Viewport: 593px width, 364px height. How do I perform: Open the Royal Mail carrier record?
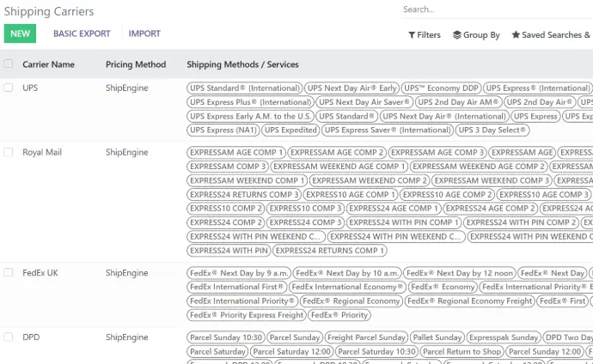(x=42, y=152)
